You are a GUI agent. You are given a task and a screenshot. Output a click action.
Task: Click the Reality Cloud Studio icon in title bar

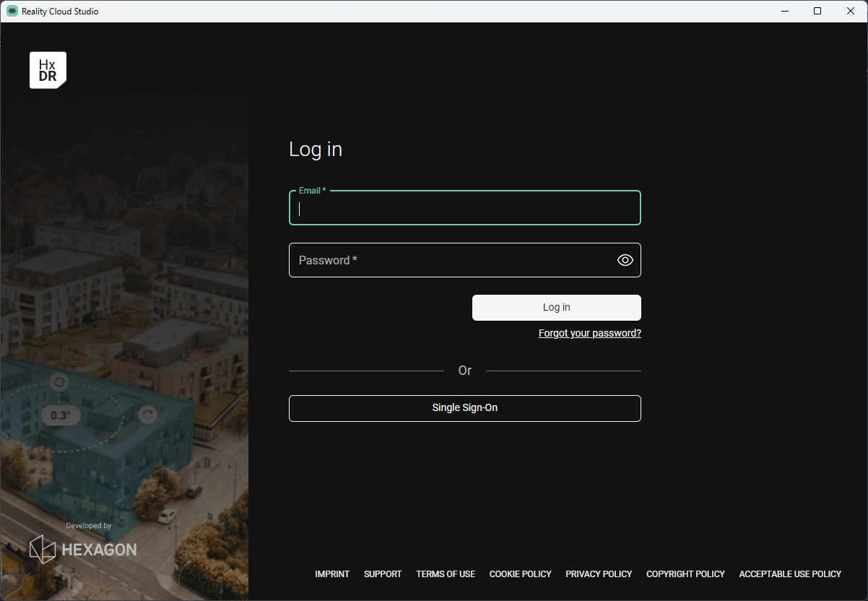point(12,11)
